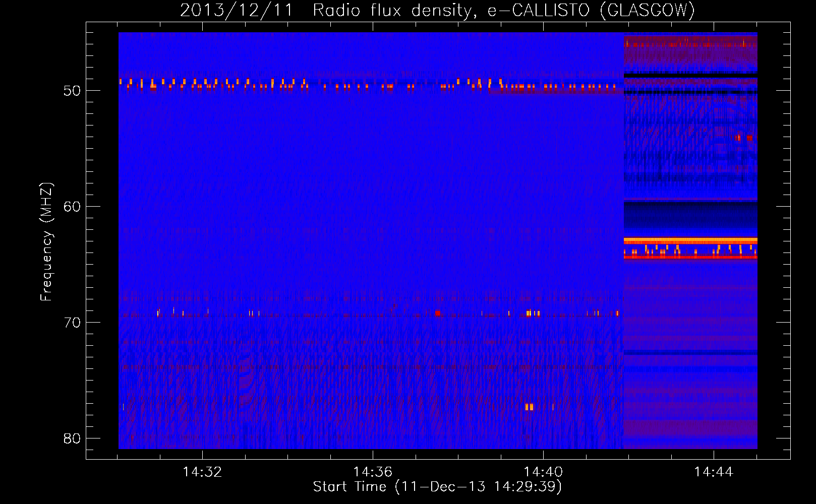Click the 70 frequency tick label

click(x=72, y=323)
